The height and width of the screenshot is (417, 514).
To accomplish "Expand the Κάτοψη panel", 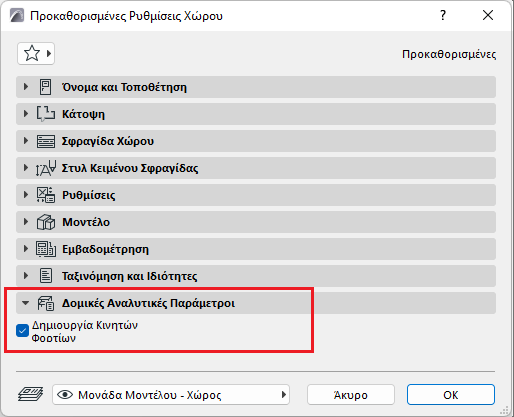I will pos(26,114).
